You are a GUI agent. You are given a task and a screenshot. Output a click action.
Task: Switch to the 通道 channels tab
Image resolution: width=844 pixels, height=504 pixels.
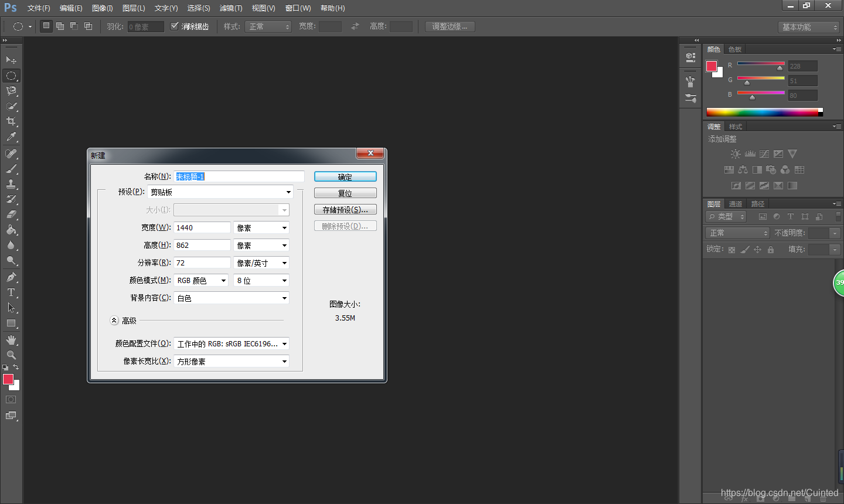(736, 204)
